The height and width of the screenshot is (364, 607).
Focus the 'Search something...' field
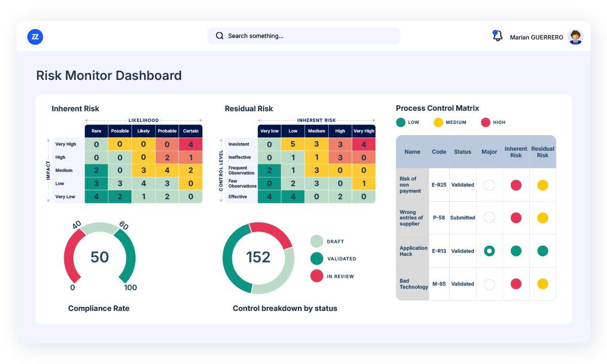(303, 36)
